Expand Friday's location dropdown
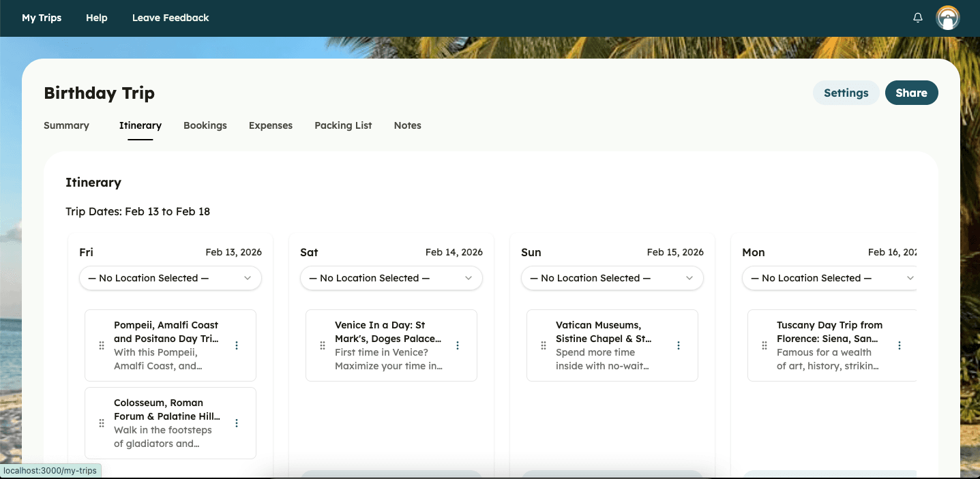This screenshot has width=980, height=479. [x=170, y=278]
